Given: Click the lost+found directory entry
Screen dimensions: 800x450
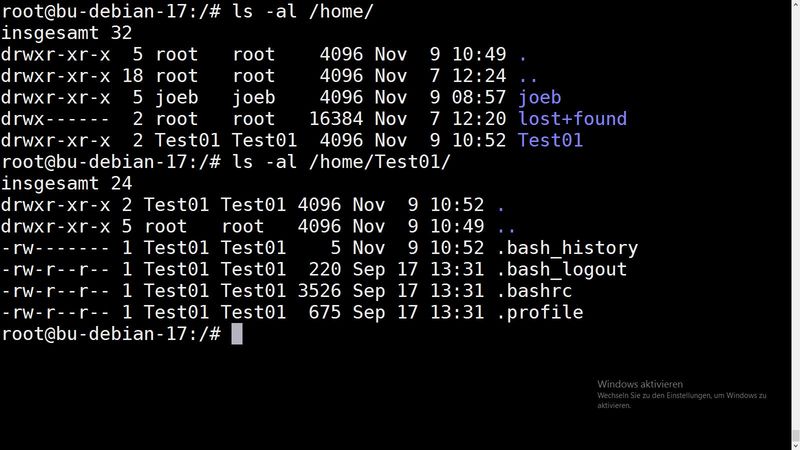Looking at the screenshot, I should (572, 118).
